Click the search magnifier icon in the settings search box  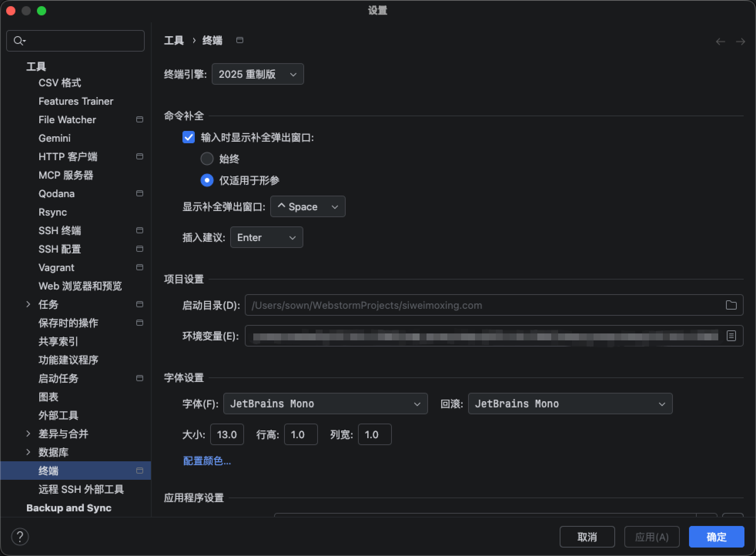[x=18, y=41]
